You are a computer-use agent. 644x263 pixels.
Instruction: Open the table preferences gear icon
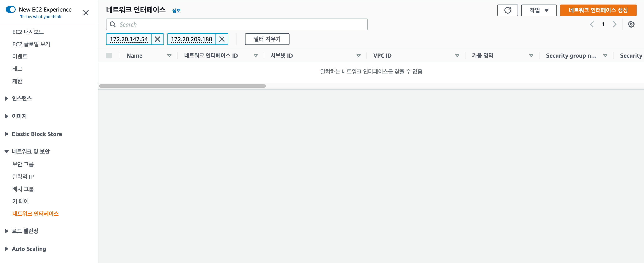click(x=631, y=24)
